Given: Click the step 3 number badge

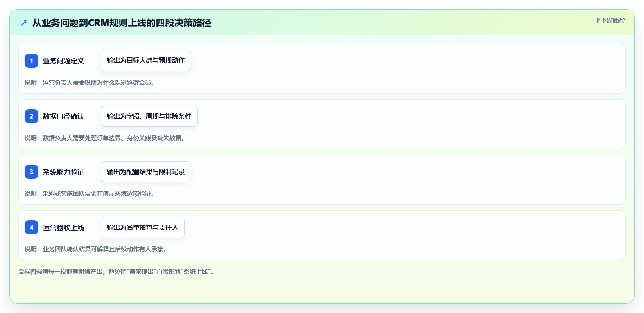Looking at the screenshot, I should click(32, 172).
